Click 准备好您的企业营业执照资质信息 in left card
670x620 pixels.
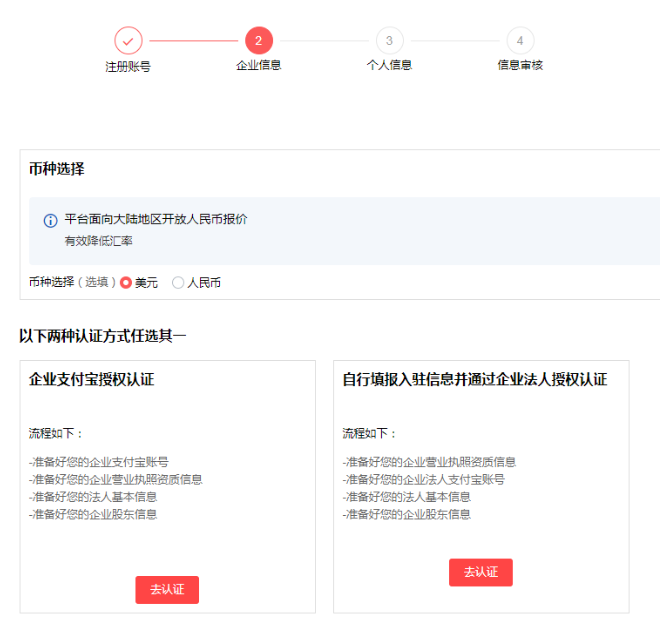pos(116,479)
